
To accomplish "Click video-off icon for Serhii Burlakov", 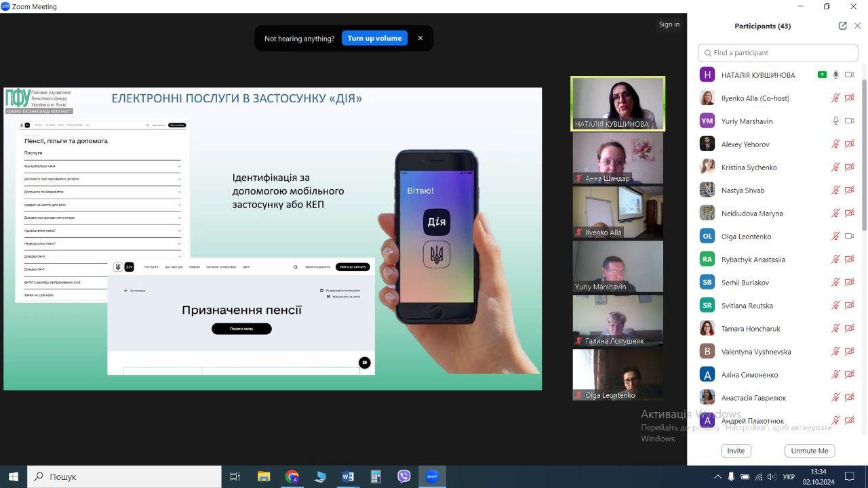I will [x=849, y=282].
